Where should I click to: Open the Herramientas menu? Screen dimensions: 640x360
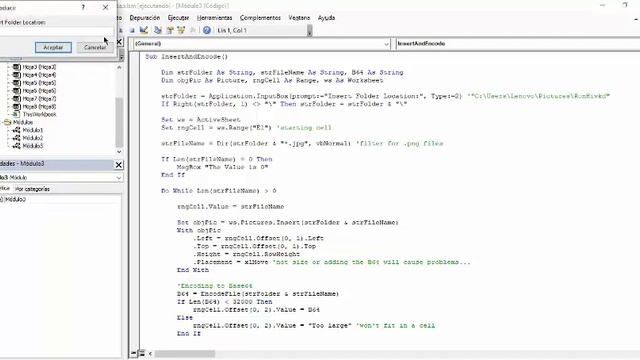[x=214, y=18]
